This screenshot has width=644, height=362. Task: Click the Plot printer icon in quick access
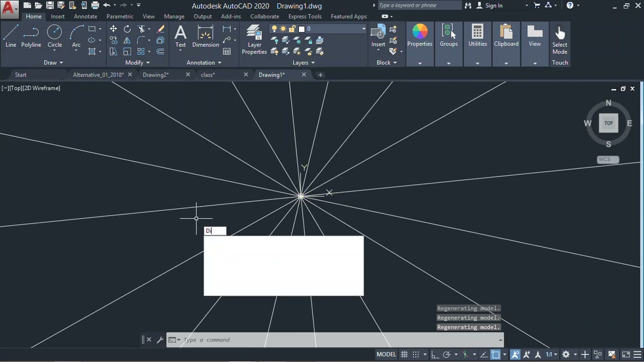tap(95, 6)
